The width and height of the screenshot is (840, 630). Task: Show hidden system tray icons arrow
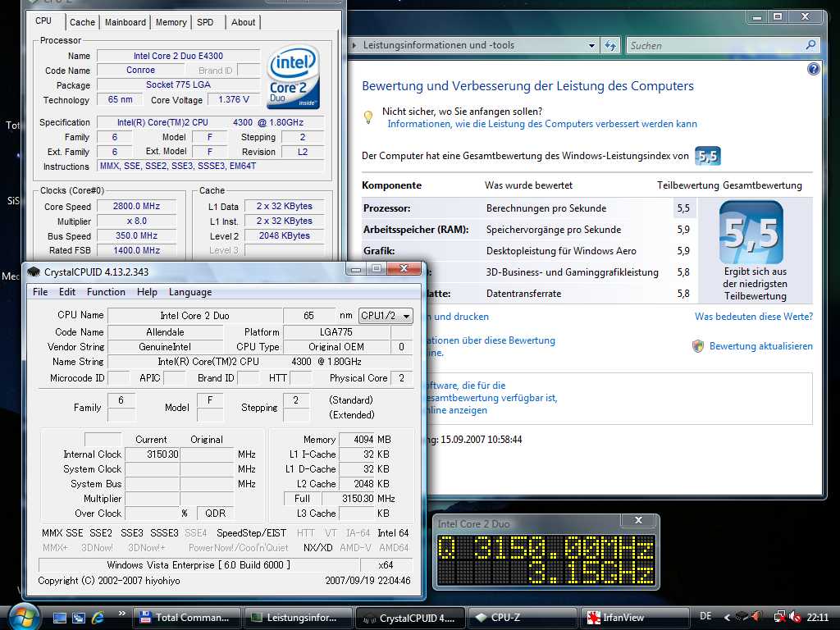pyautogui.click(x=726, y=617)
